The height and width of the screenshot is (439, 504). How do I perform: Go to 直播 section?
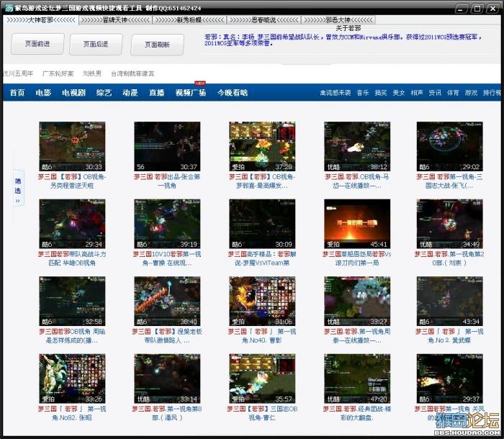tap(156, 93)
